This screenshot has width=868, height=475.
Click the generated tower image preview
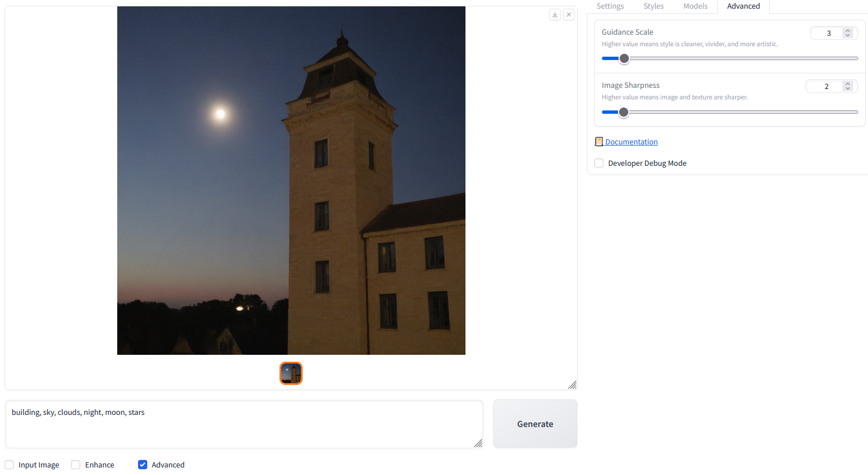point(291,180)
